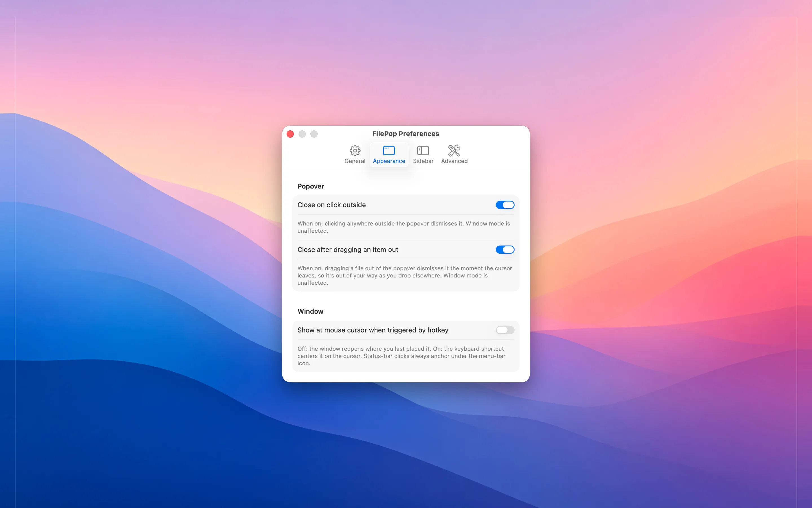Click description starting 'Off: the window reopens'
Screen dimensions: 812x508
[401, 356]
